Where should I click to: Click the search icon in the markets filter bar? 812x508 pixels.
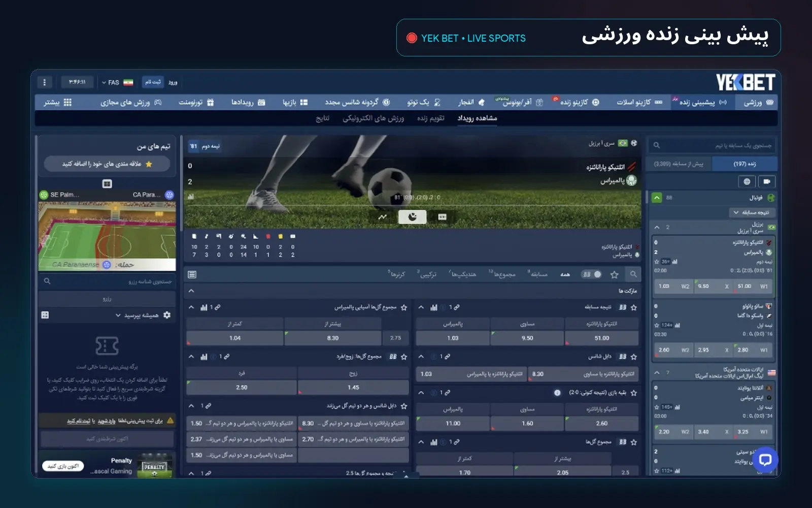pyautogui.click(x=633, y=274)
